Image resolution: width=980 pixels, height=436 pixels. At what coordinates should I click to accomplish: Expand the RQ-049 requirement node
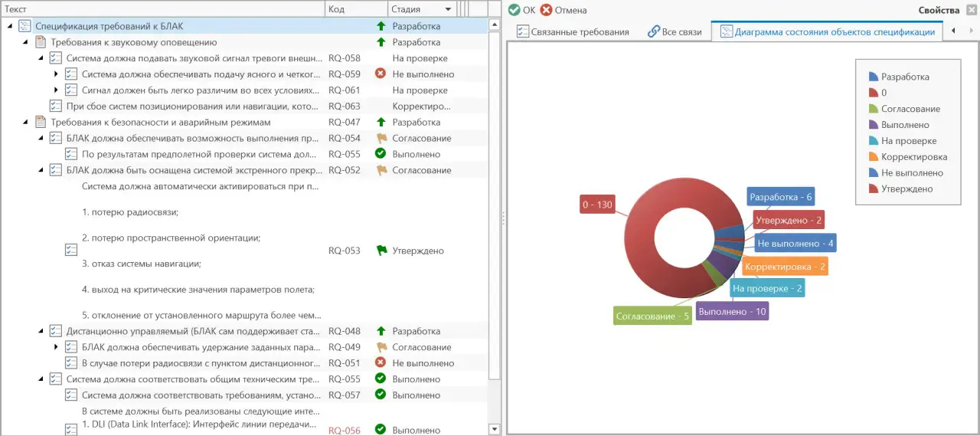(x=56, y=347)
